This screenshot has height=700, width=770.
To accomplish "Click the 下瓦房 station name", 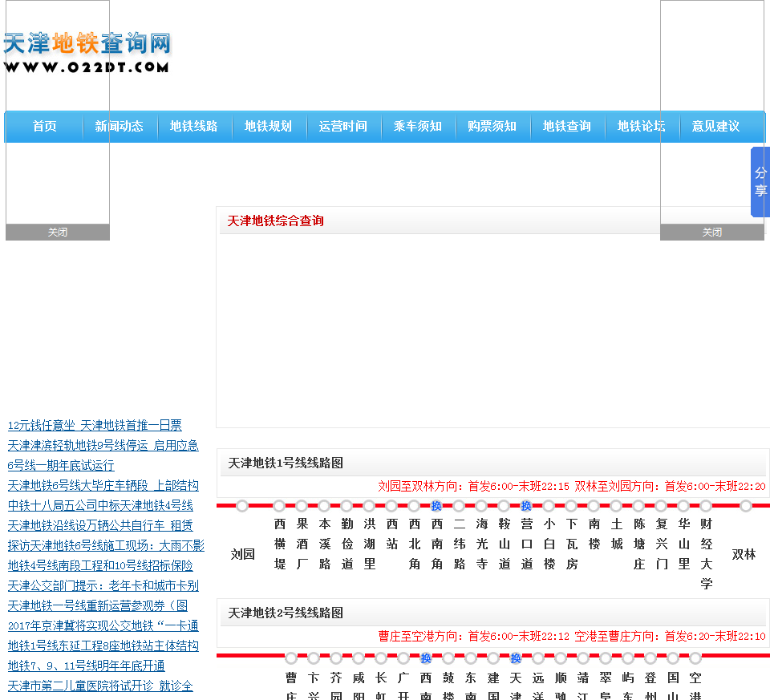I will coord(572,544).
